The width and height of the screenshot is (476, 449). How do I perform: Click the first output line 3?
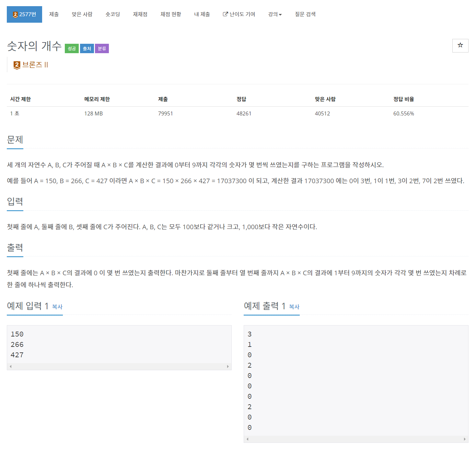point(250,334)
